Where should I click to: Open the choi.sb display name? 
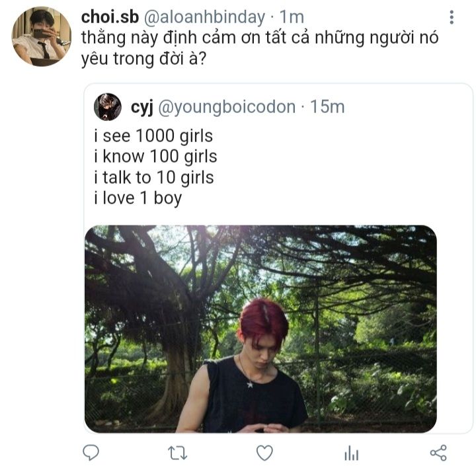110,17
